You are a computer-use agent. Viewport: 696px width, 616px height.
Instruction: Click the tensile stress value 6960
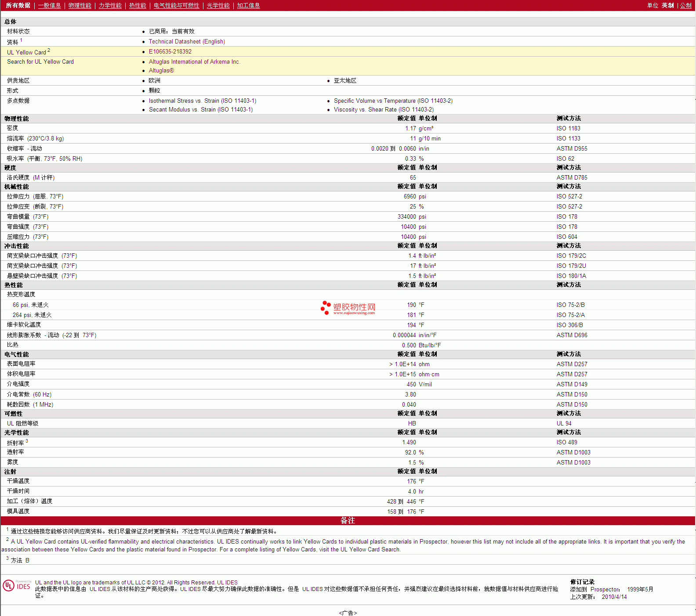point(410,196)
